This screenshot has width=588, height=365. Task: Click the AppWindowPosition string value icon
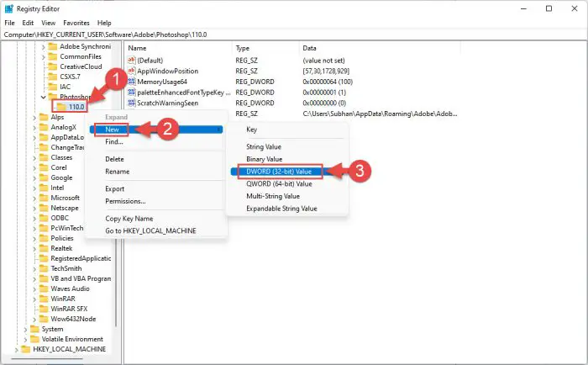(x=131, y=71)
